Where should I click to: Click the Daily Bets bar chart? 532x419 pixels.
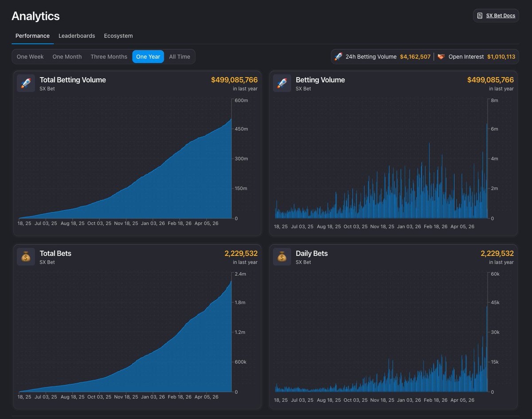(x=381, y=333)
